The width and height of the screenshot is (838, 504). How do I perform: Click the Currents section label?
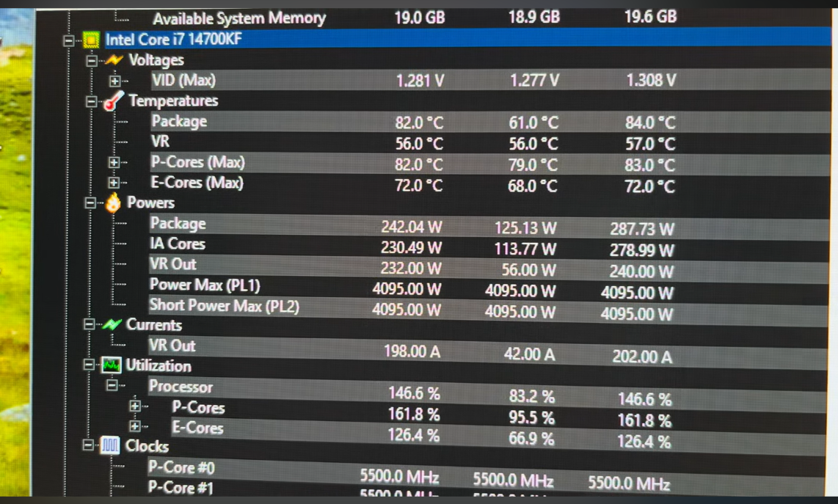coord(154,324)
